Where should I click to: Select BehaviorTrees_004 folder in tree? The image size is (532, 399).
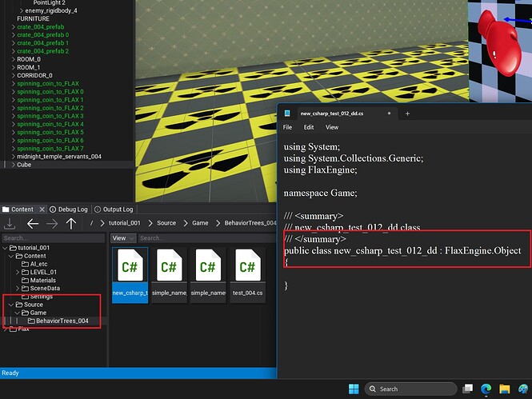(62, 321)
